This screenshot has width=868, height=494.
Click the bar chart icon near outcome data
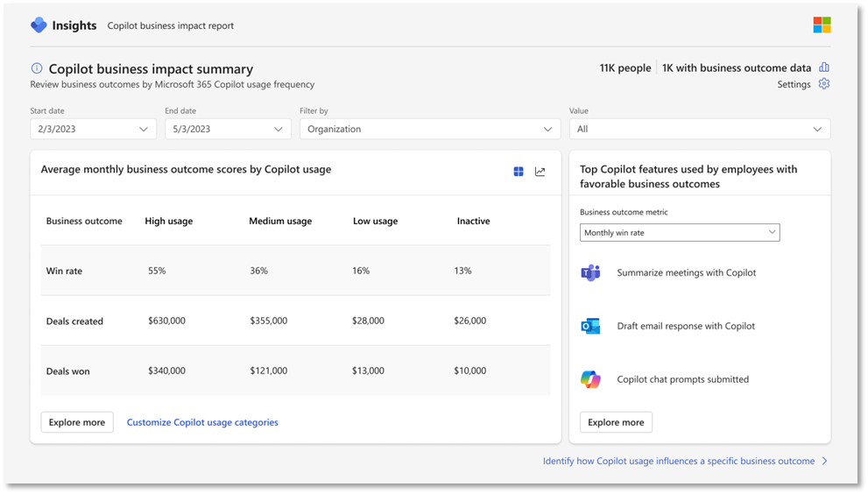[823, 67]
